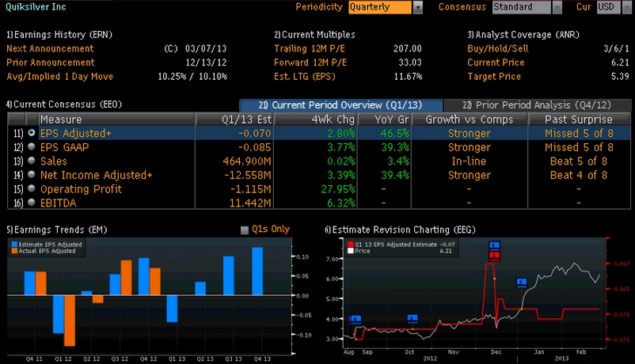The width and height of the screenshot is (635, 364).
Task: Select the EPS GAAP radio button
Action: [32, 147]
